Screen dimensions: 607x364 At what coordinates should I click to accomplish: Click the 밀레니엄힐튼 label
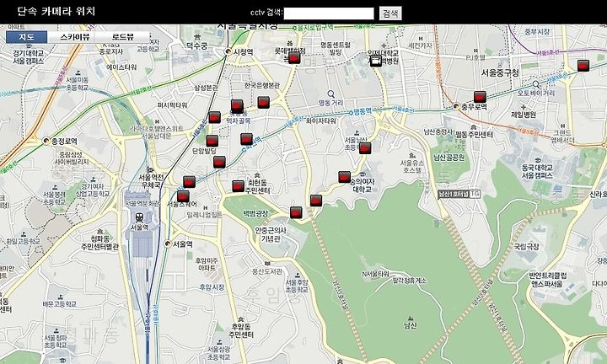[204, 214]
